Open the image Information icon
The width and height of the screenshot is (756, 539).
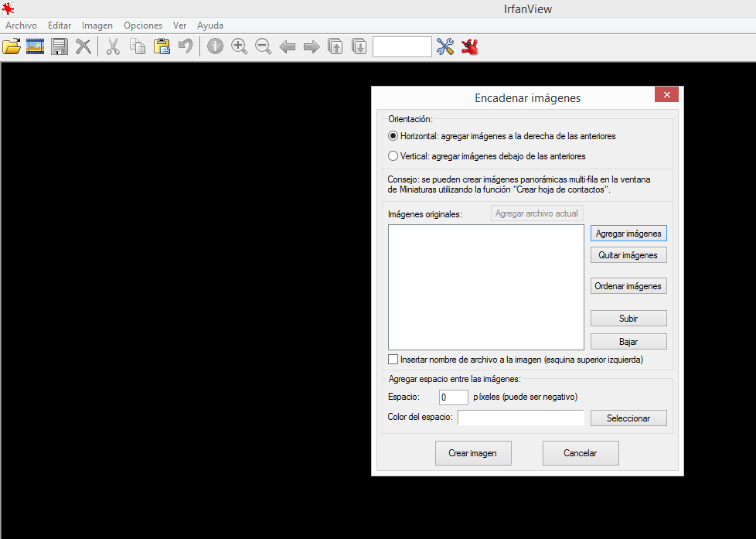(215, 47)
